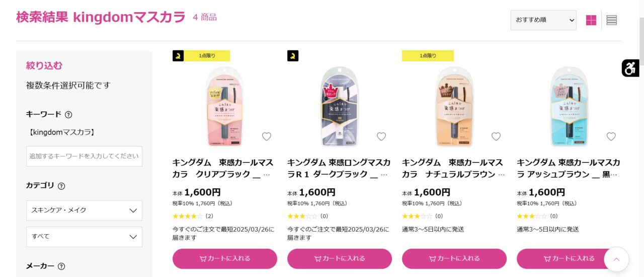Favorite the ダークブラック mascara with heart

coord(381,136)
